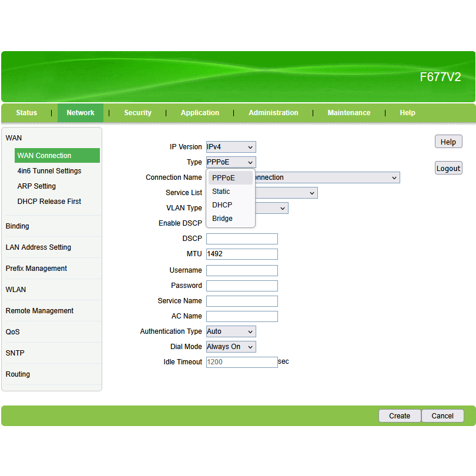Click the Username input field
Screen dimensions: 476x476
242,270
